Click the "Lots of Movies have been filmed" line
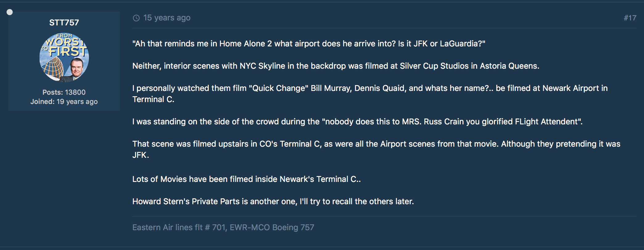Screen dimensions: 644x250 click(246, 179)
